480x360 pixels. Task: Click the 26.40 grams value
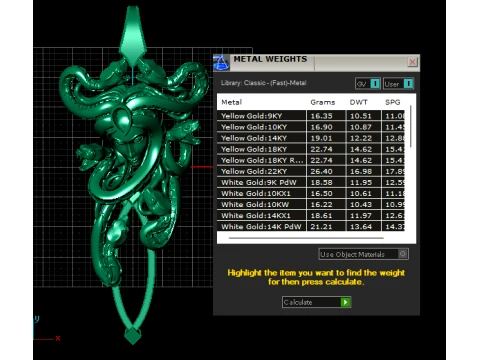coord(321,171)
